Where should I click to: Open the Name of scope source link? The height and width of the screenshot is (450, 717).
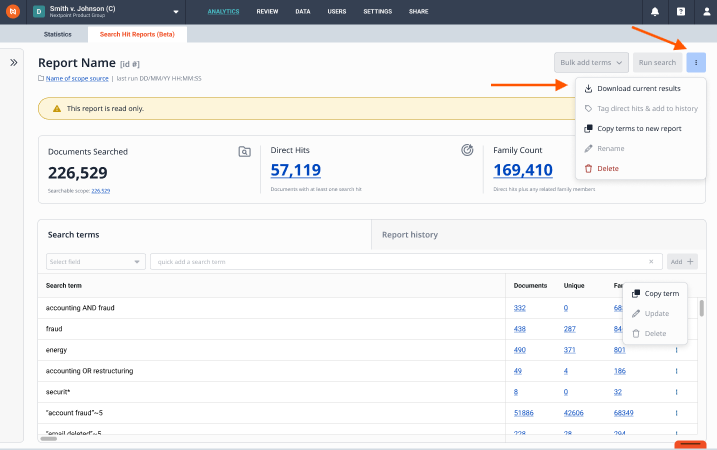coord(77,79)
